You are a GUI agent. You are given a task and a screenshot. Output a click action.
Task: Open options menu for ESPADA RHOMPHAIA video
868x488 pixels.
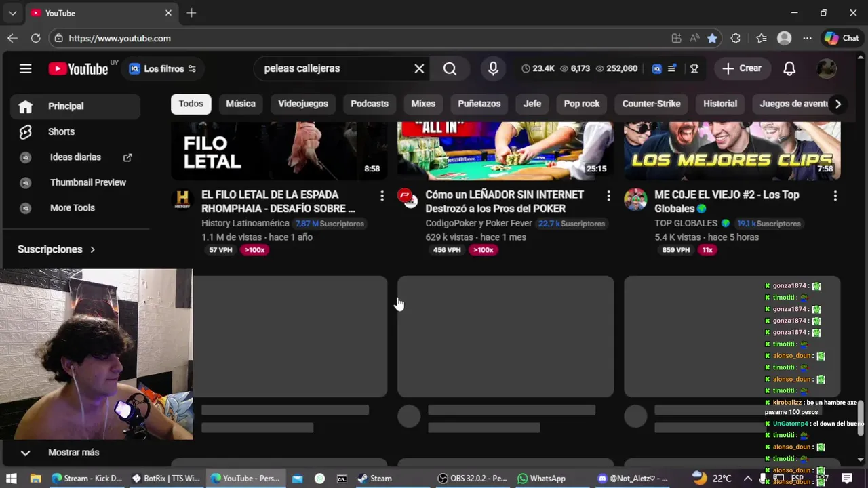[382, 196]
